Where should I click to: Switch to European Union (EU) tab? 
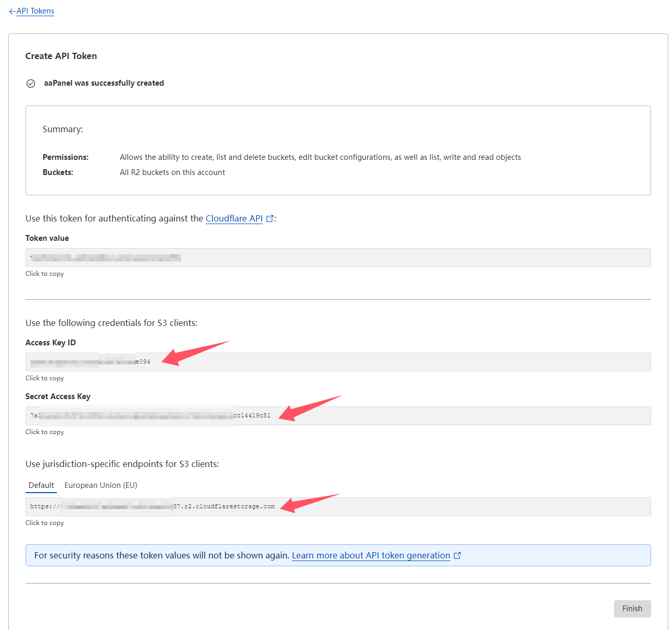101,485
